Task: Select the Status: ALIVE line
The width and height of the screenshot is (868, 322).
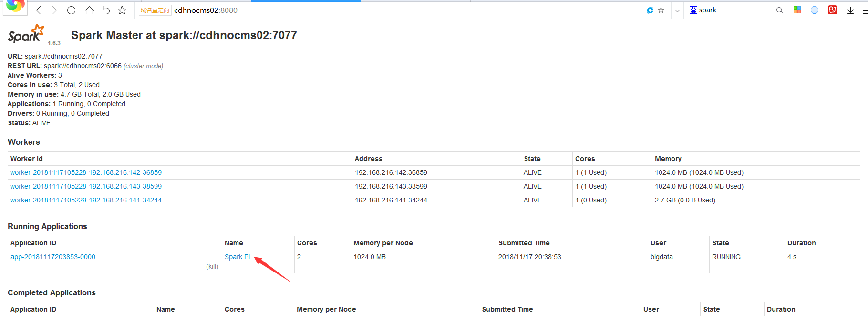Action: coord(29,123)
